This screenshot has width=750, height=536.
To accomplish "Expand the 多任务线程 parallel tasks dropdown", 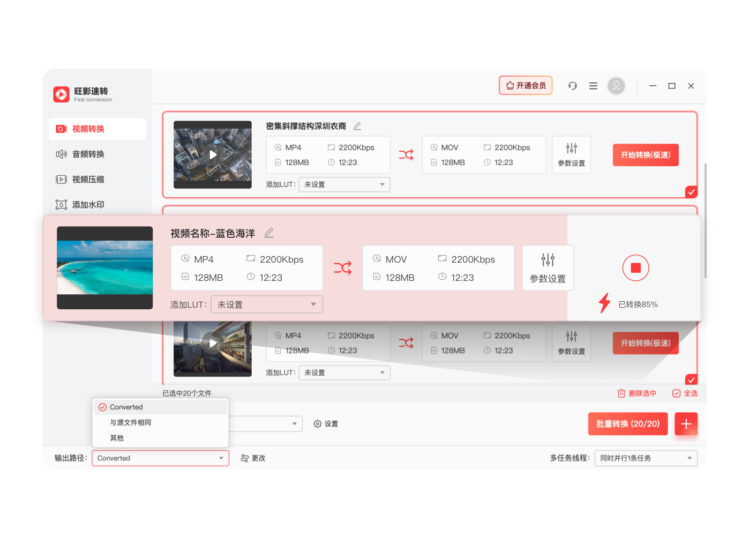I will [x=645, y=458].
